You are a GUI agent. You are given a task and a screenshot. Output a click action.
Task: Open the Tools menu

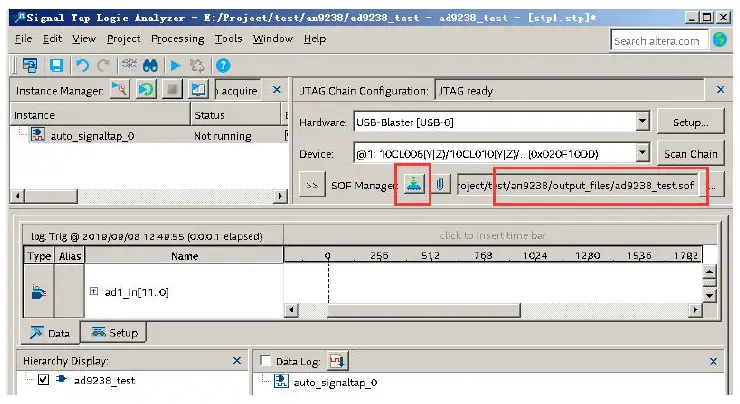coord(228,39)
